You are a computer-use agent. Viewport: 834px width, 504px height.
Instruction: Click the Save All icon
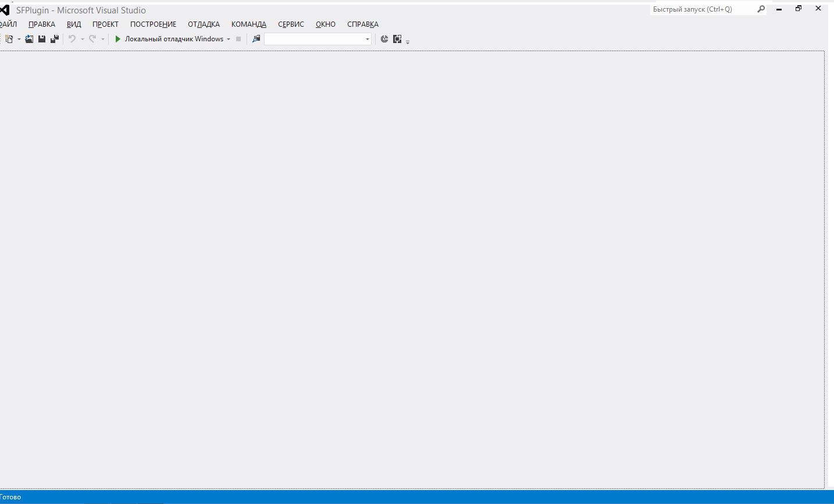55,39
